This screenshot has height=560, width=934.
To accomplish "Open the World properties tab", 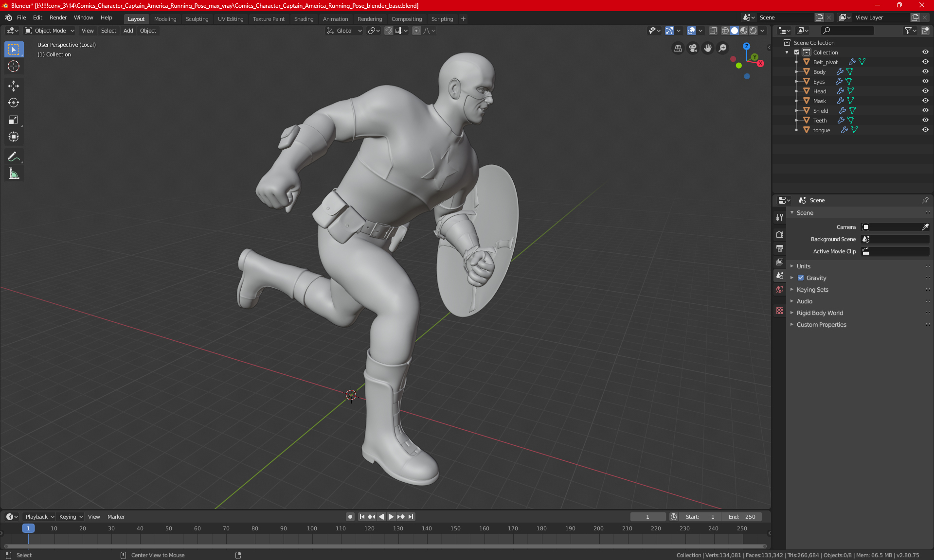I will (780, 289).
